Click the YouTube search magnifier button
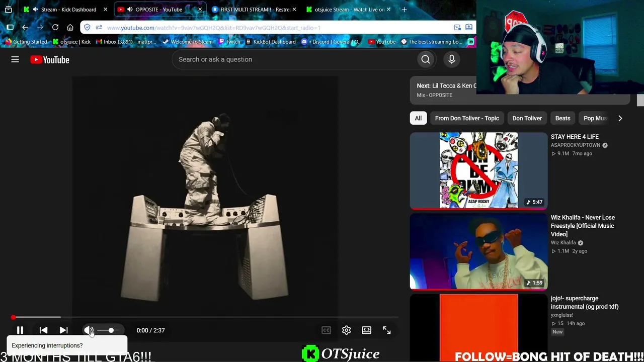This screenshot has height=362, width=644. [x=426, y=59]
